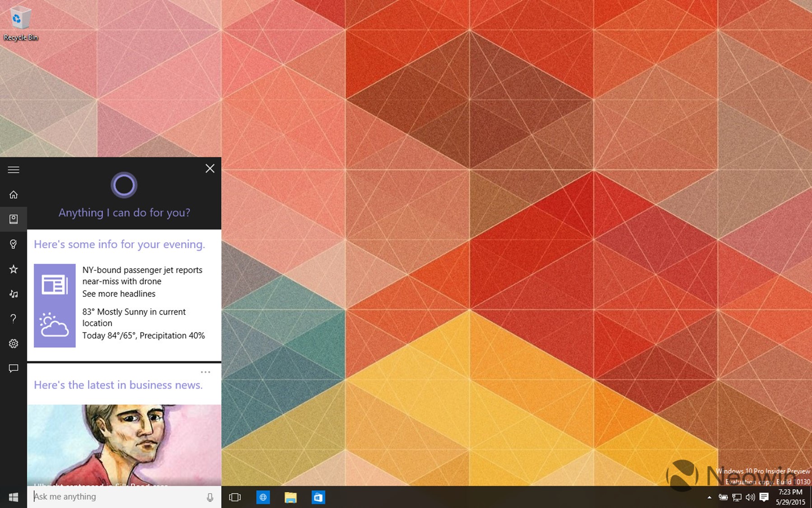Screen dimensions: 812x508
Task: Open Reminders lightbulb icon
Action: [14, 245]
